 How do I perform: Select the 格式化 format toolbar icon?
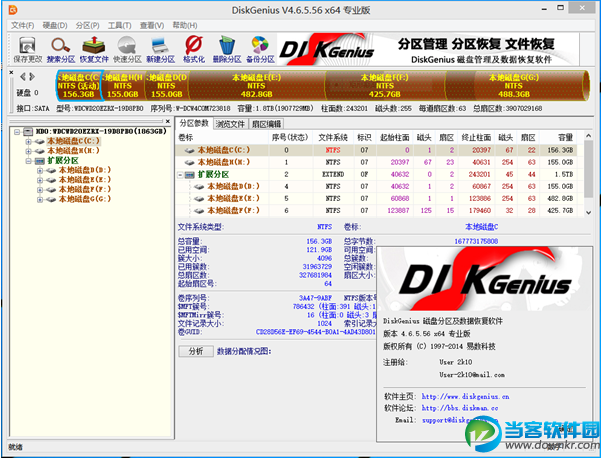click(x=194, y=50)
